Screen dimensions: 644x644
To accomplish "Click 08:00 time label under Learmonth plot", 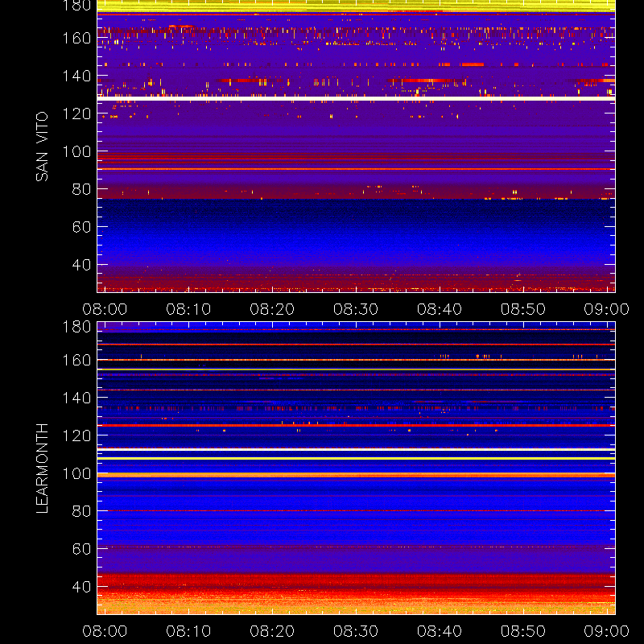I will (105, 631).
